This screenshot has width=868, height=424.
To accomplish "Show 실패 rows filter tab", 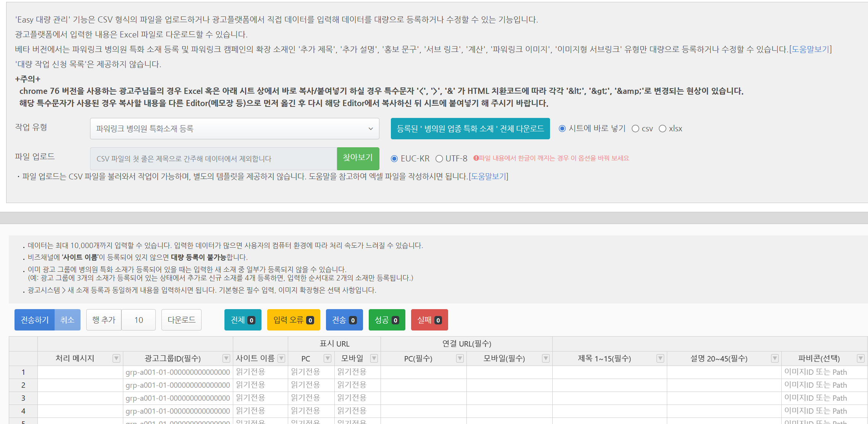I will [429, 320].
